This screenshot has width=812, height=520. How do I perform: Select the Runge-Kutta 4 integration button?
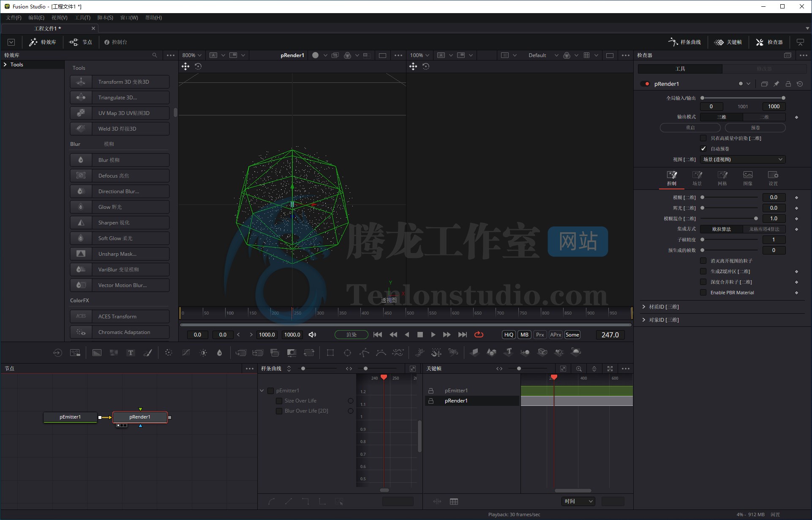point(764,229)
